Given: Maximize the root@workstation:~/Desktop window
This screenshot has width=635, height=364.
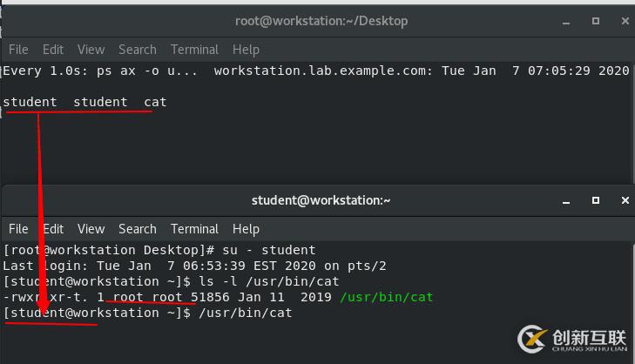Looking at the screenshot, I should coord(596,21).
